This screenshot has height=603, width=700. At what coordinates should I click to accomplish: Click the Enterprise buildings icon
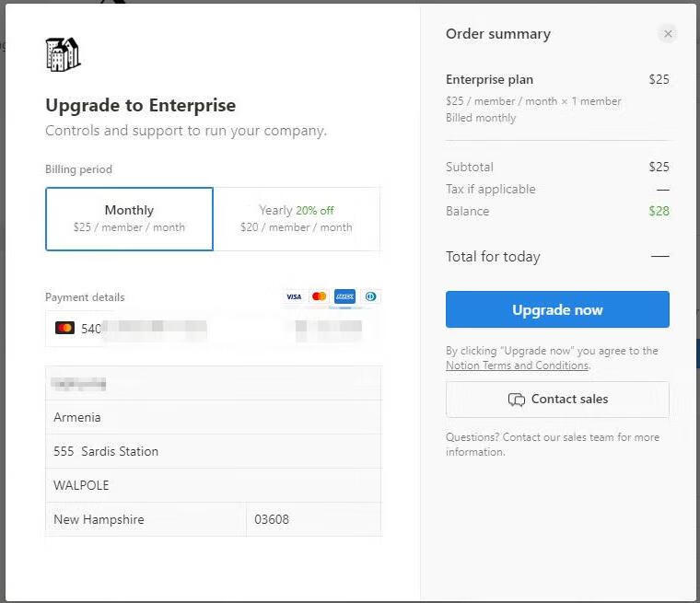63,54
